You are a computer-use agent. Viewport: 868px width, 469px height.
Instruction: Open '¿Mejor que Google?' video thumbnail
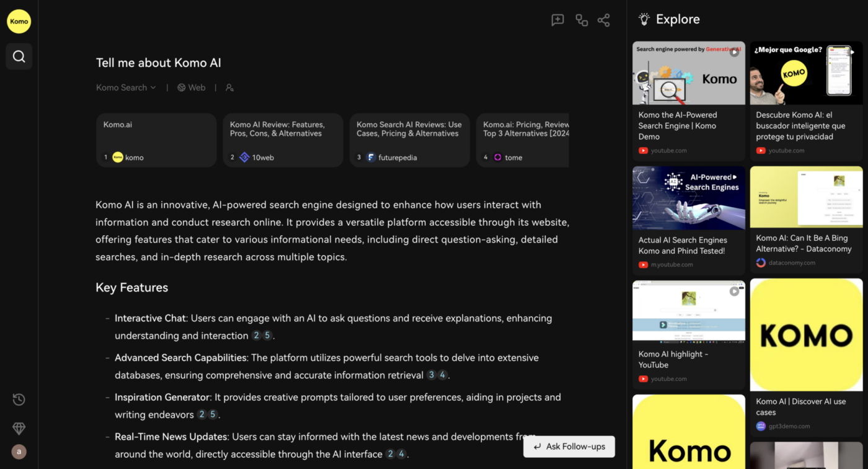pyautogui.click(x=806, y=73)
